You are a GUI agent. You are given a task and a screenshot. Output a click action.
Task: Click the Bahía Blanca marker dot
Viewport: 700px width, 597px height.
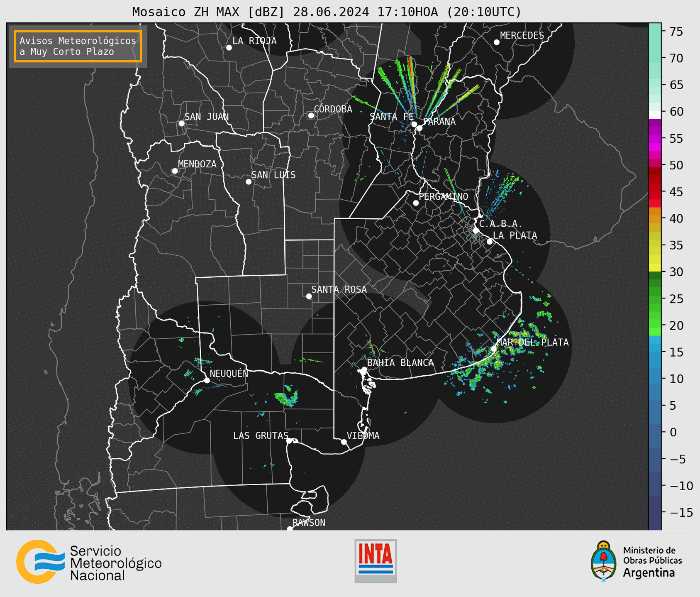(364, 369)
